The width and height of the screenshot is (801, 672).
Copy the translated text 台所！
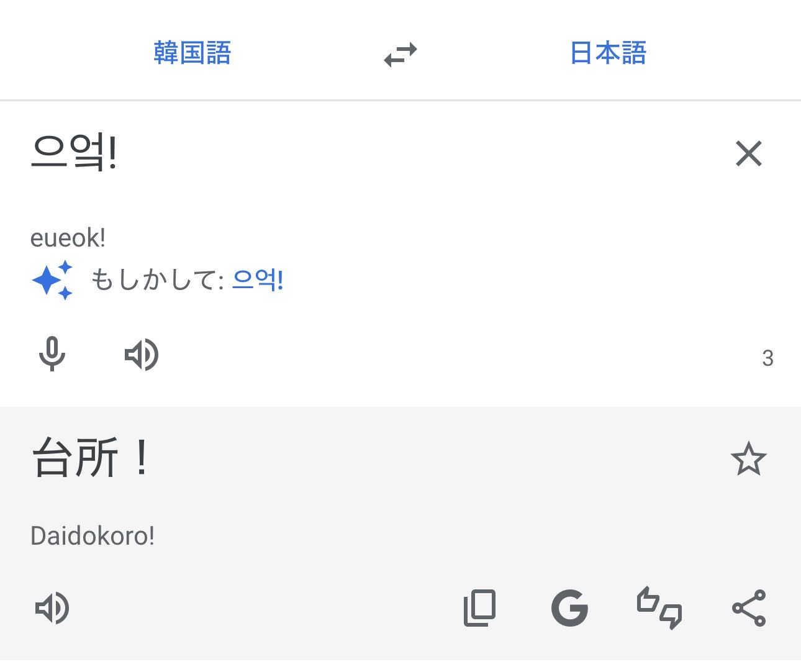480,607
